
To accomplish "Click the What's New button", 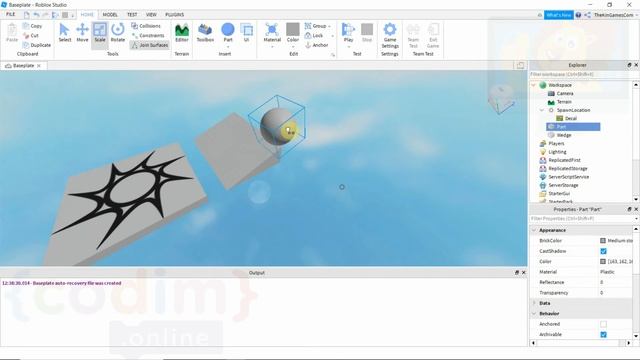I will pos(558,15).
